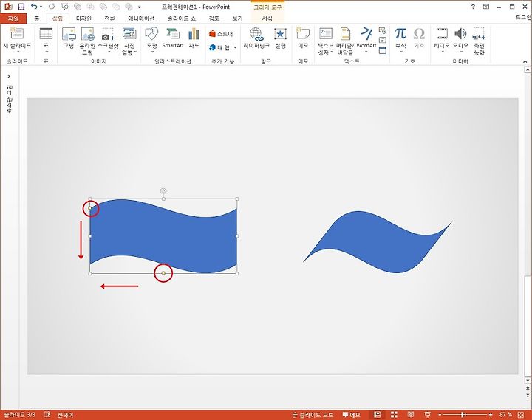The width and height of the screenshot is (532, 420).
Task: Switch to Slide Sorter view
Action: coord(394,415)
